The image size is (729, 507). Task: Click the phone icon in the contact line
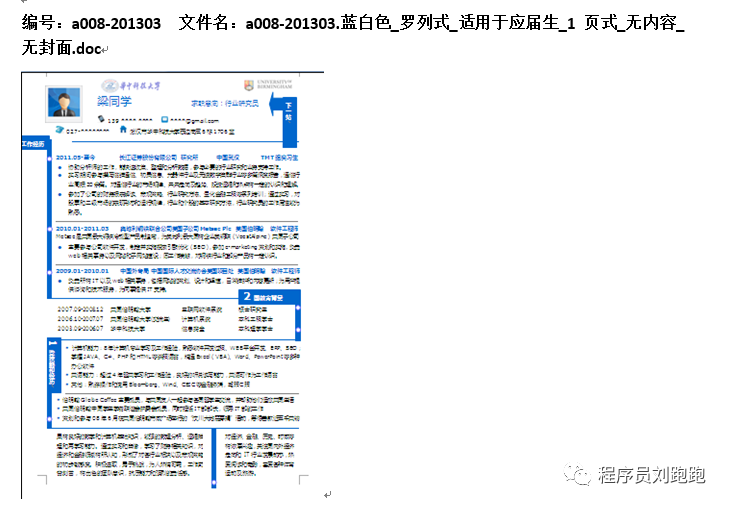pos(101,119)
